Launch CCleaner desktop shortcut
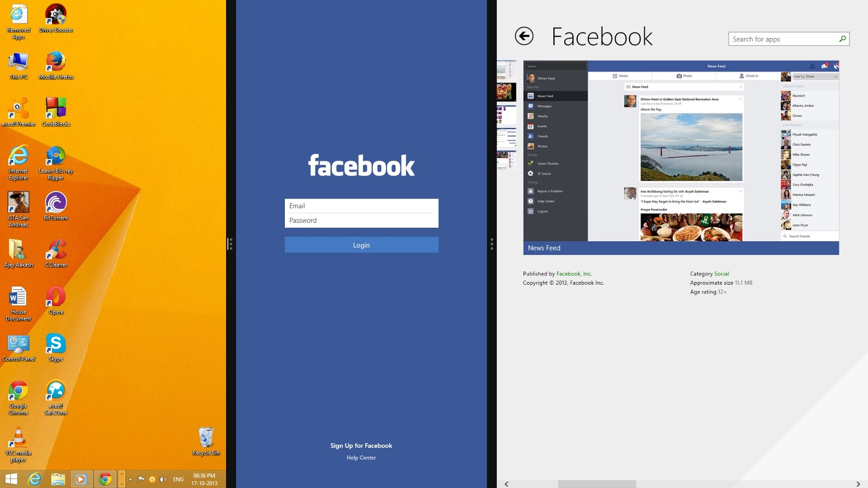The width and height of the screenshot is (868, 488). pyautogui.click(x=56, y=254)
